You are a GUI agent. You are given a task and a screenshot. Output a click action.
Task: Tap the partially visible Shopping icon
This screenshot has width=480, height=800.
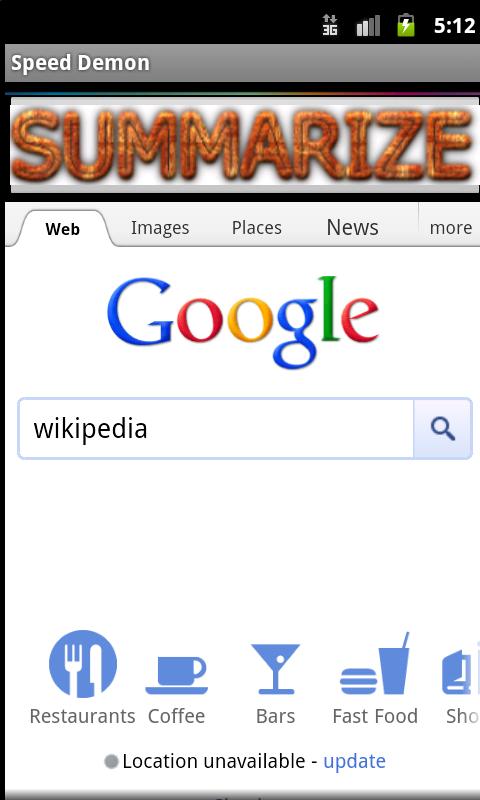coord(461,668)
